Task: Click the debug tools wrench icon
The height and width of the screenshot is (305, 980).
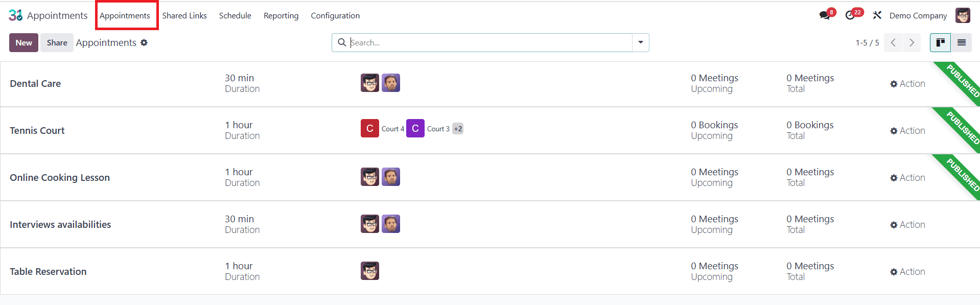Action: 877,15
